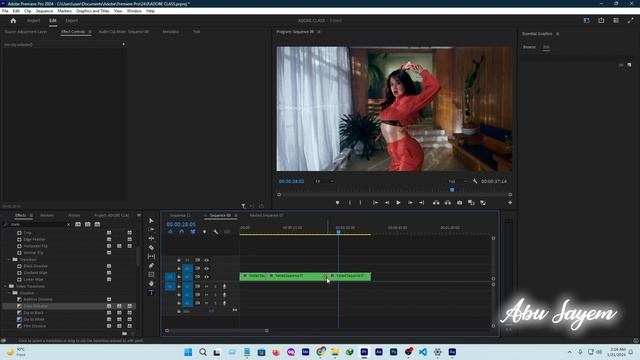Screen dimensions: 640x360
Task: Click the Extract button
Action: (x=448, y=202)
